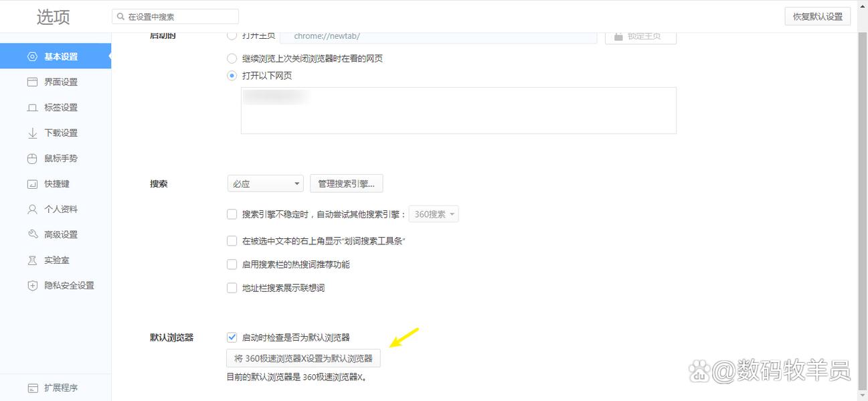Open 高级设置 in the sidebar

click(x=59, y=234)
